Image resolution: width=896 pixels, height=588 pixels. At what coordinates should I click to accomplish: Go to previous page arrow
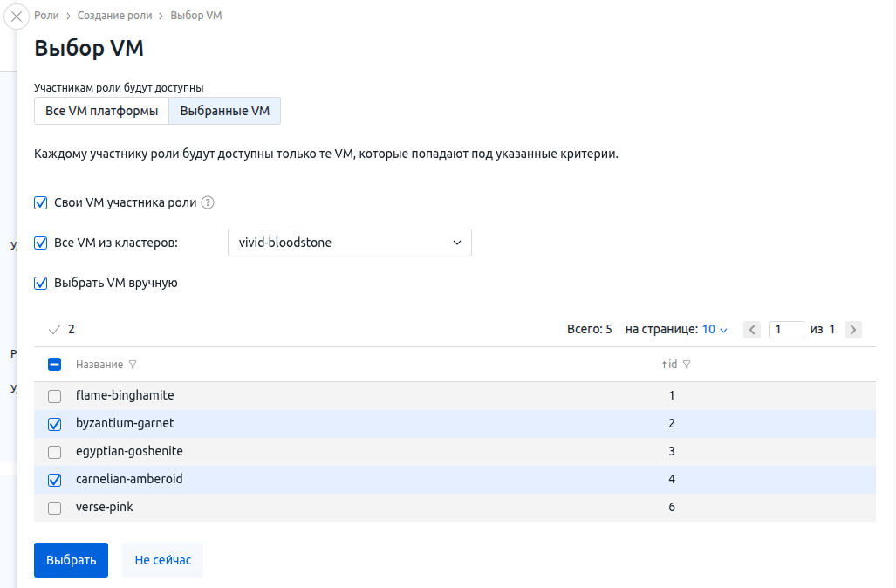click(752, 330)
